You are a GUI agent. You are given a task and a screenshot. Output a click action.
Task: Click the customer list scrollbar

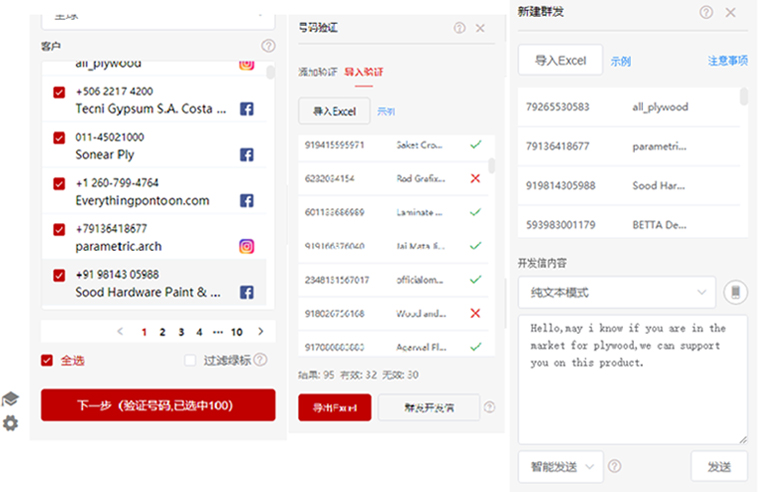(x=271, y=73)
